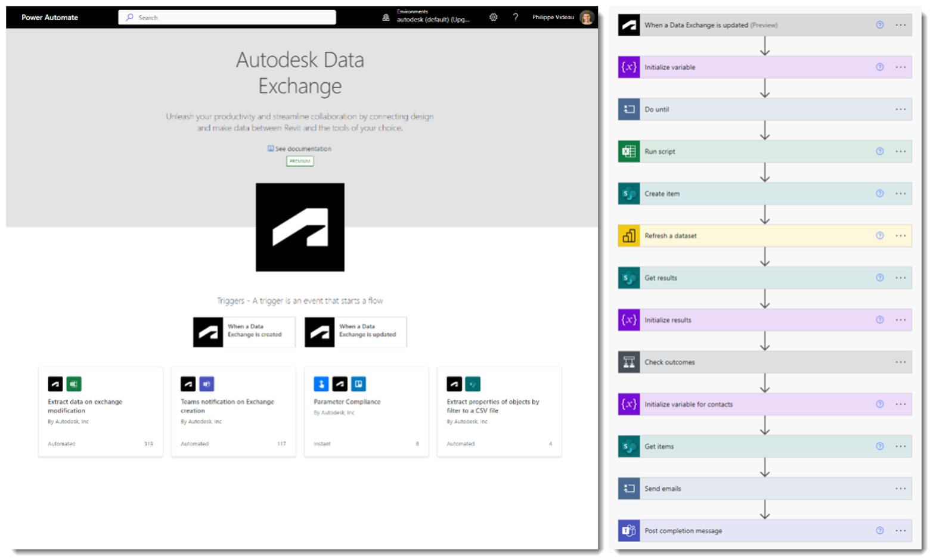This screenshot has height=560, width=930.
Task: Click the Check outcomes condition icon
Action: [629, 362]
